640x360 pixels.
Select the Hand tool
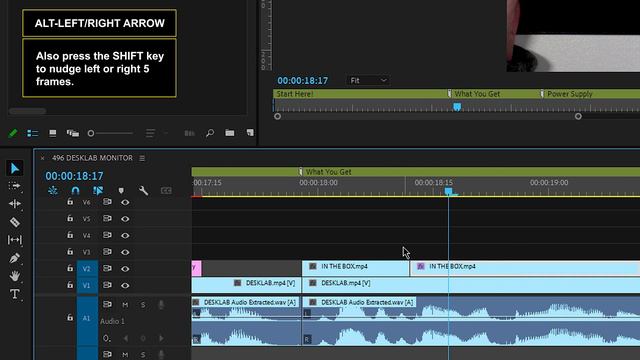click(15, 276)
